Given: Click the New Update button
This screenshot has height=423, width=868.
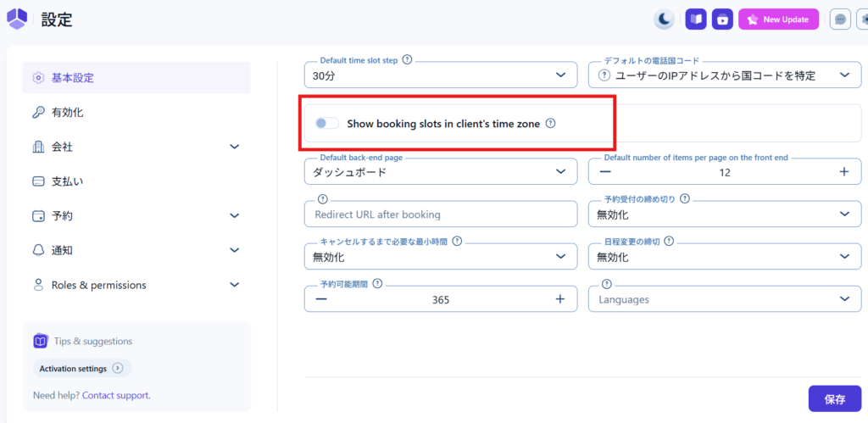Looking at the screenshot, I should point(779,19).
